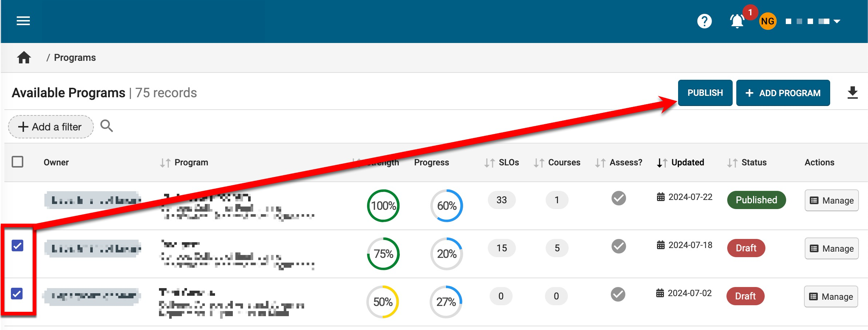Click the search magnifier icon

(x=107, y=126)
